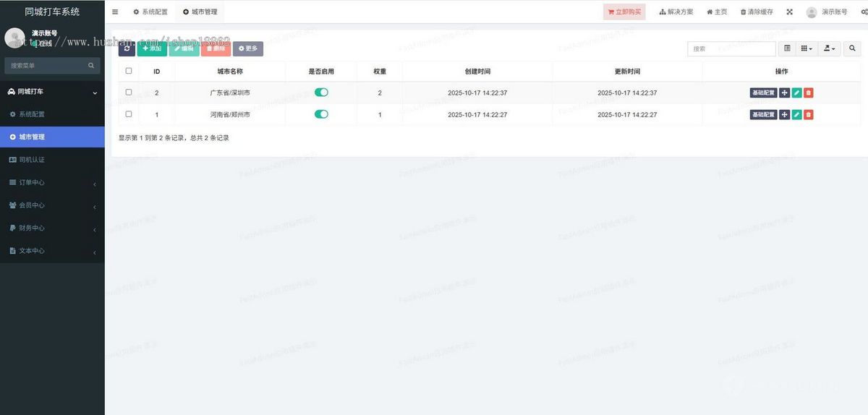Click red delete trash in 广东省/深圳市 row
Image resolution: width=868 pixels, height=415 pixels.
(809, 93)
